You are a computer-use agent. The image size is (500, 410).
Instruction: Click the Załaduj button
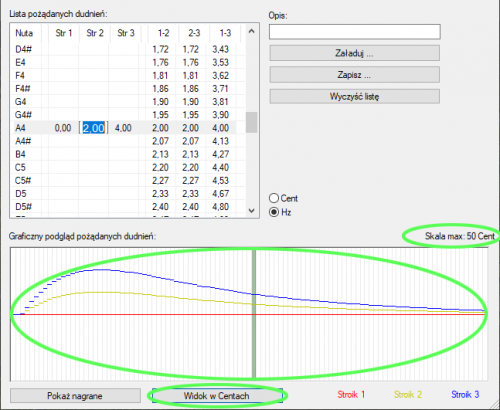tap(354, 53)
